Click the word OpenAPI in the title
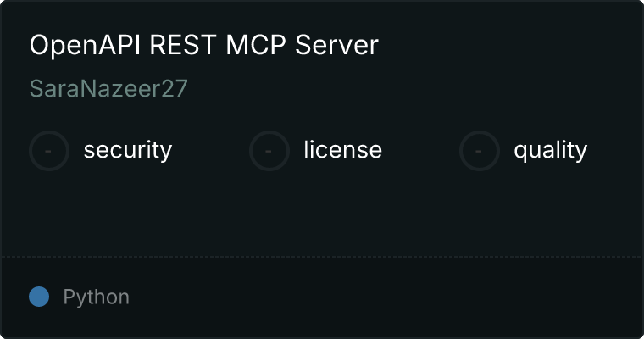Image resolution: width=644 pixels, height=339 pixels. tap(86, 46)
